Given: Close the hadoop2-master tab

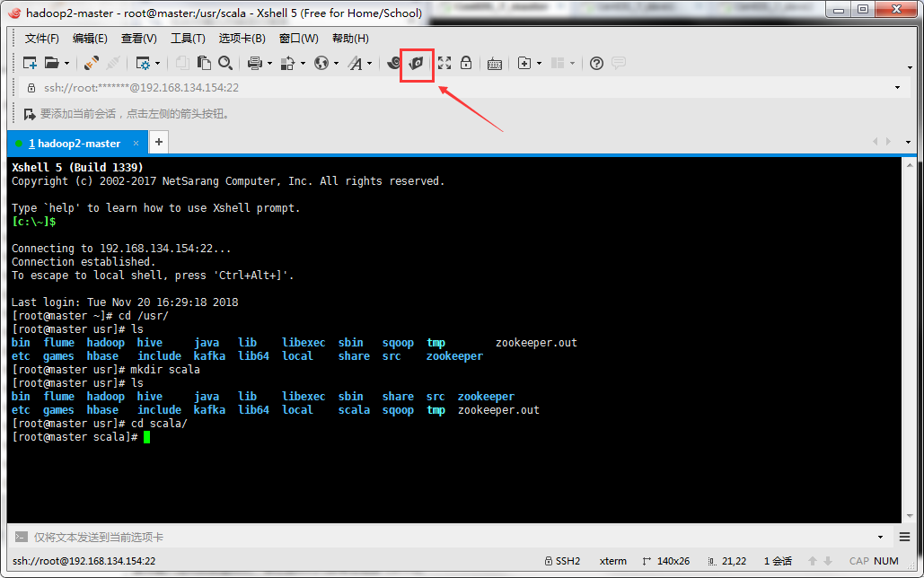Looking at the screenshot, I should click(x=136, y=144).
